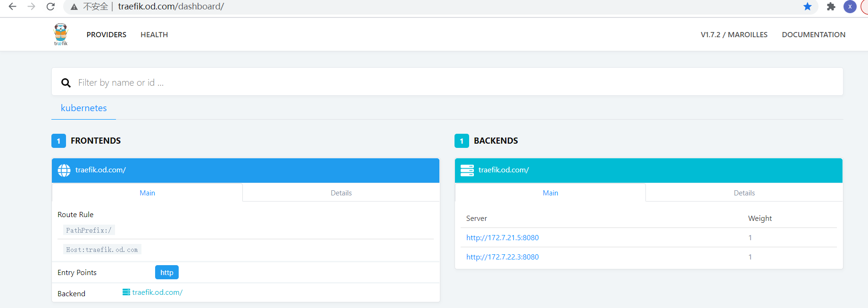The height and width of the screenshot is (308, 868).
Task: Open server http://172.7.22.3:8080 link
Action: tap(503, 257)
